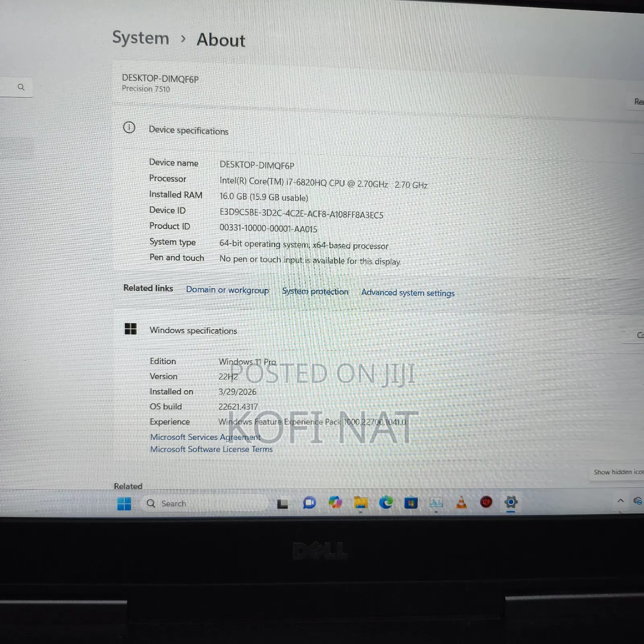Image resolution: width=644 pixels, height=644 pixels.
Task: Select the Device name value DESKTOP-DIMQF6P
Action: 257,165
